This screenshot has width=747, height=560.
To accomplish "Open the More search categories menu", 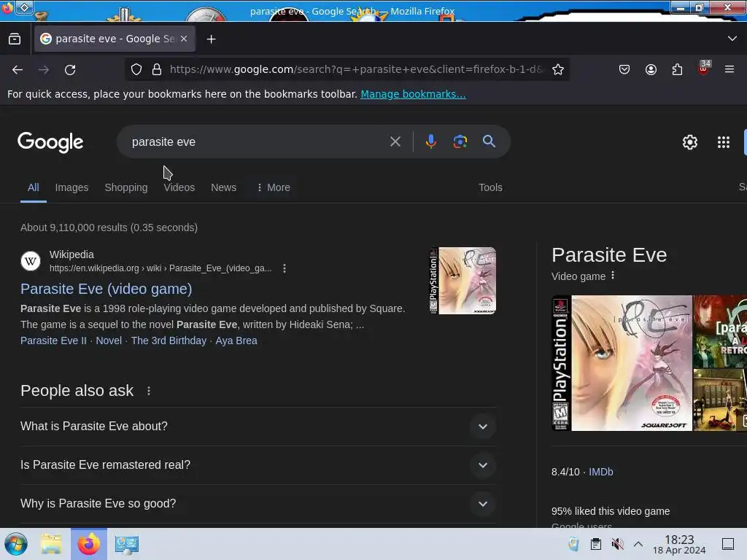I will click(274, 187).
